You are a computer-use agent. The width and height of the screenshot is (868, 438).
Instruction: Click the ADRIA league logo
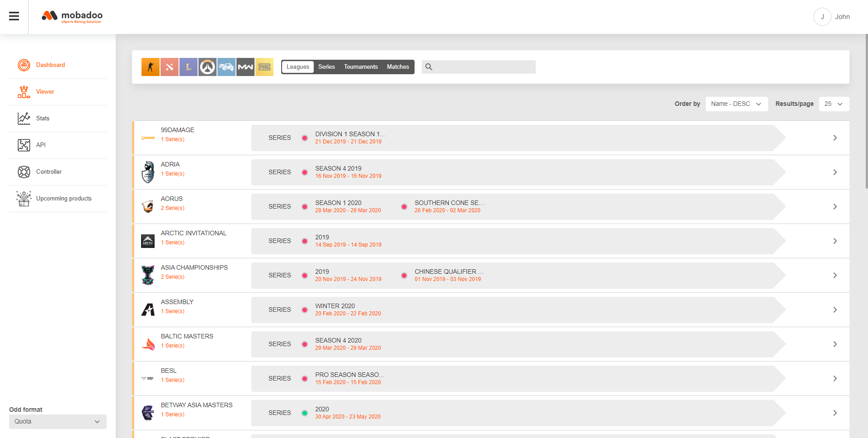pyautogui.click(x=148, y=172)
